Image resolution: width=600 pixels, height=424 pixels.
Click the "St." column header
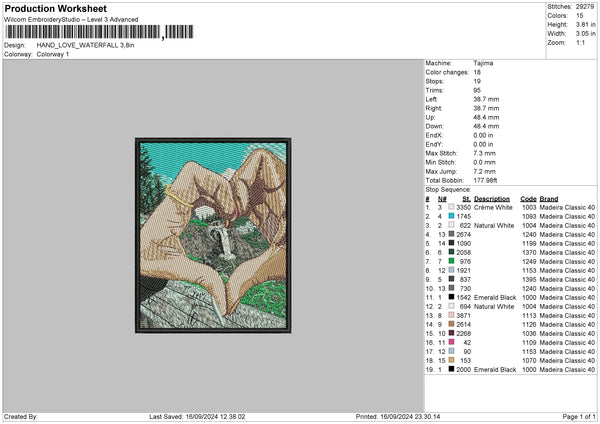coord(466,199)
